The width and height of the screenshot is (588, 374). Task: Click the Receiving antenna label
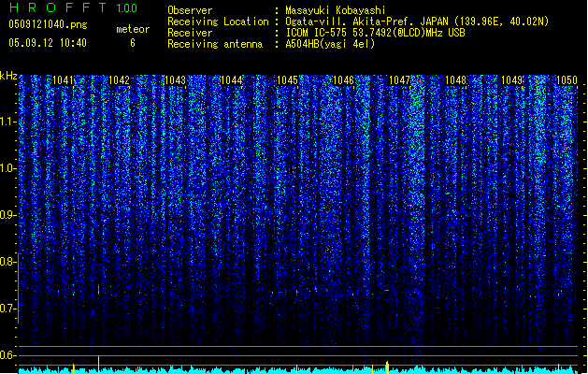215,44
